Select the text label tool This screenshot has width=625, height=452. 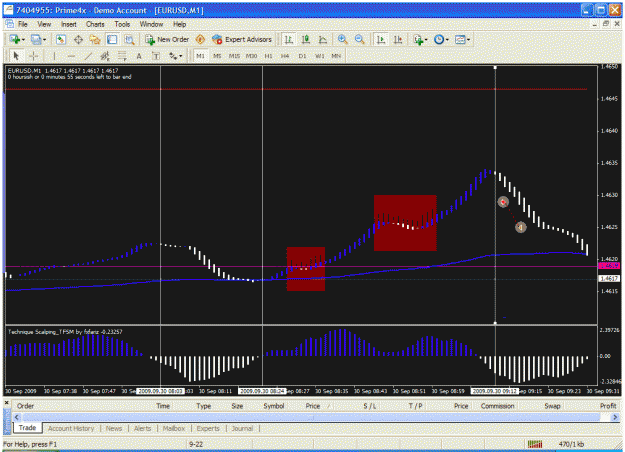coord(156,56)
